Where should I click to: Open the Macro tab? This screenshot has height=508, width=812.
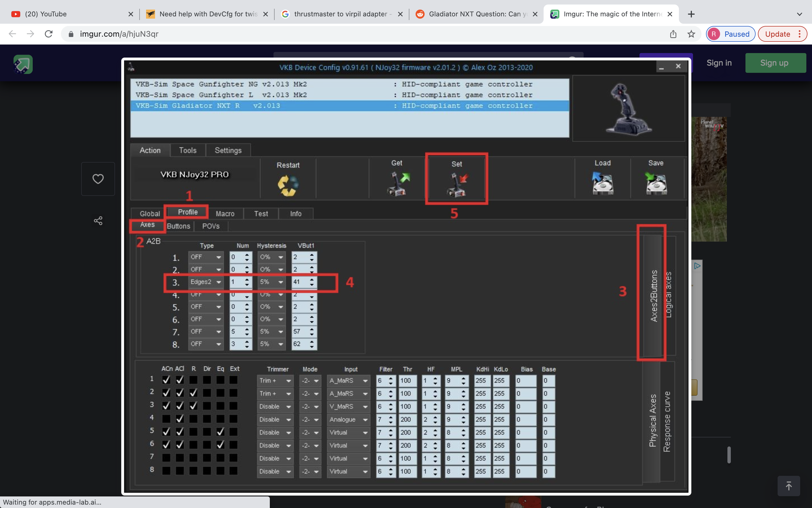point(225,214)
